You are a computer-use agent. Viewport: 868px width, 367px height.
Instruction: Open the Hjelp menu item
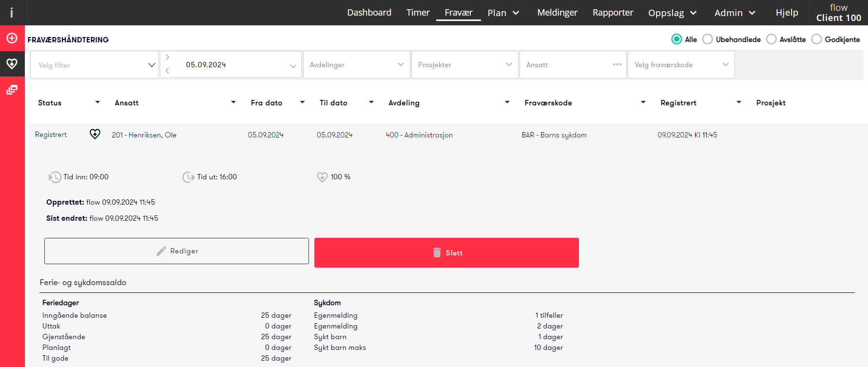[787, 13]
